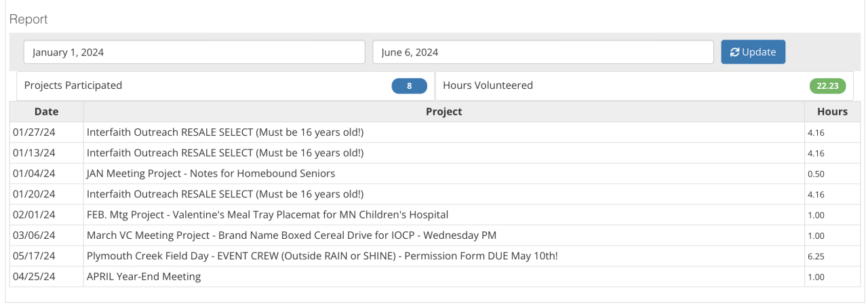The image size is (868, 306).
Task: Click FEB. Mtg Project Valentine's Placemat entry
Action: click(267, 215)
